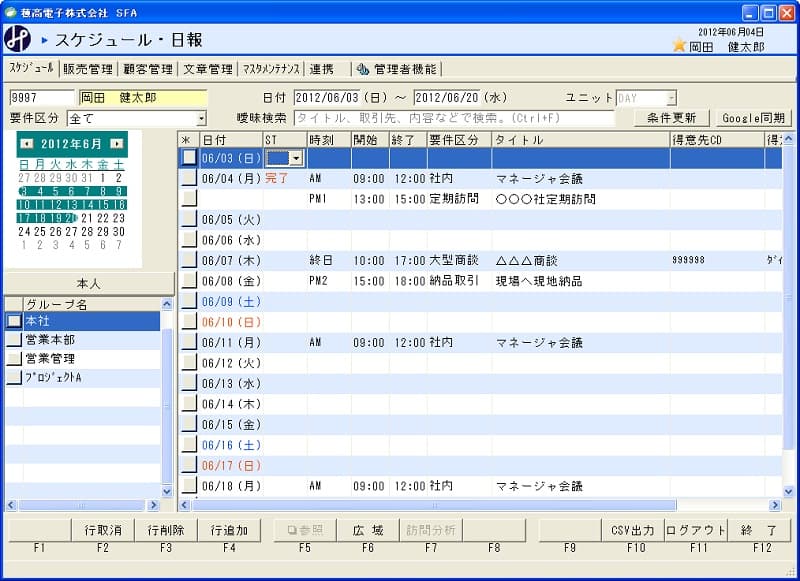Click the schedule grid scroll down arrow
Viewport: 800px width, 581px height.
(788, 492)
